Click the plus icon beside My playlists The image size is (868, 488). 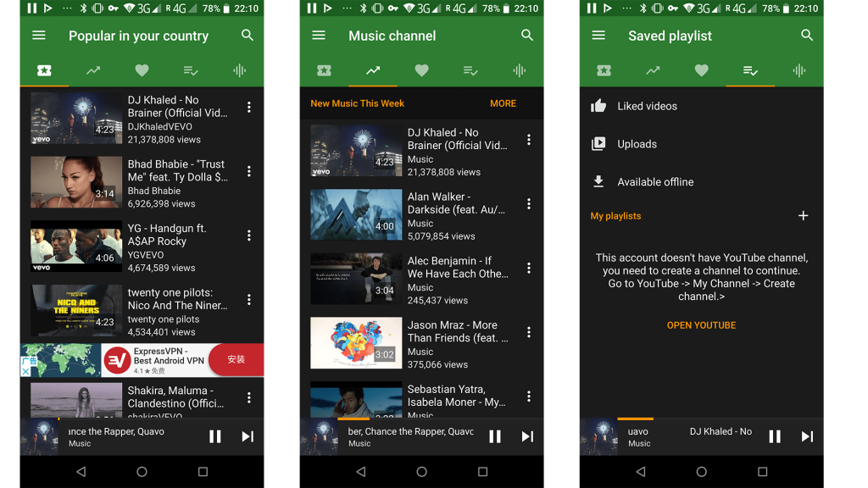tap(803, 216)
